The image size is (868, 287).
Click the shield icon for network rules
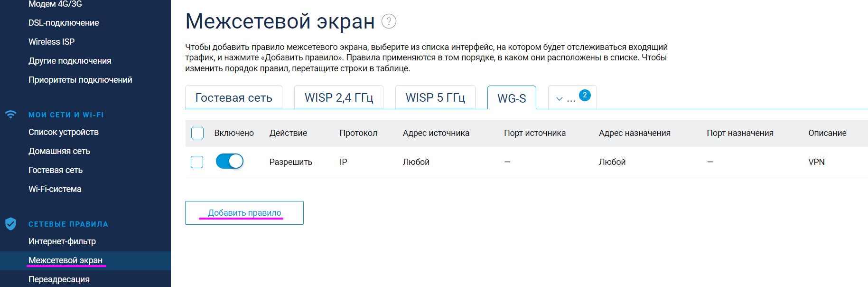point(10,224)
